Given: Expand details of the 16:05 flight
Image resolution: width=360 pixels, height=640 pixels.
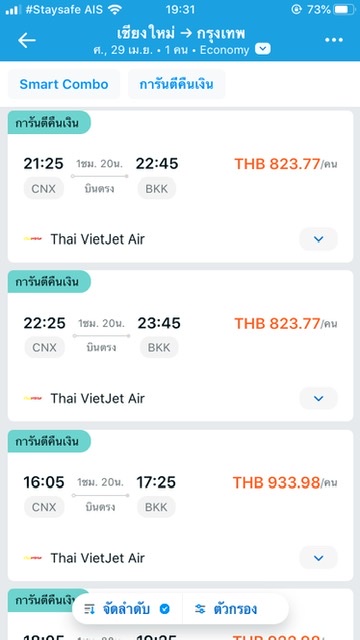Looking at the screenshot, I should click(x=318, y=558).
